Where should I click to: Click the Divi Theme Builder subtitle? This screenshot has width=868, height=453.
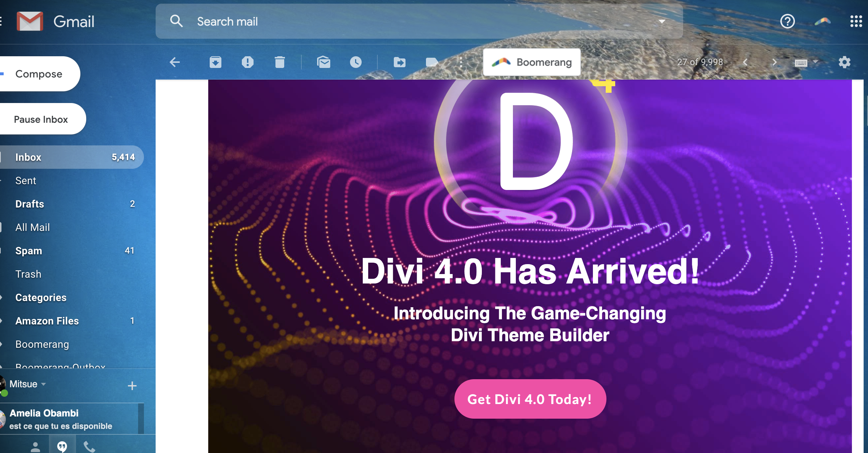click(x=530, y=335)
